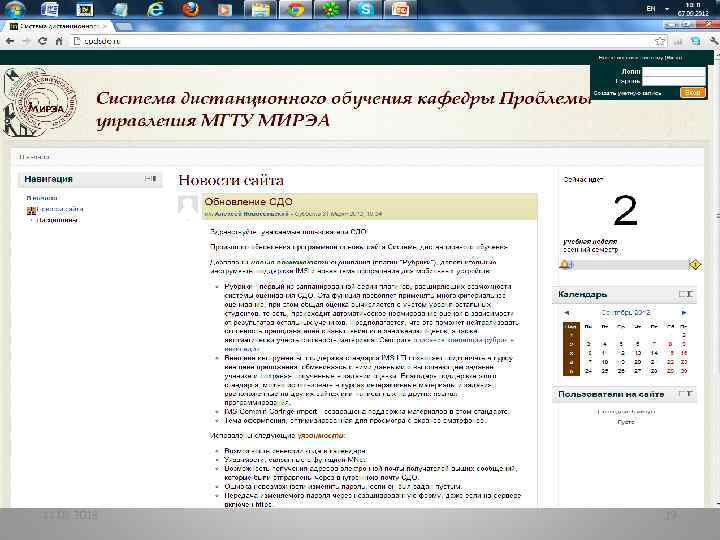Viewport: 720px width, 540px height.
Task: Dock the Календарь block to the side
Action: coord(690,294)
